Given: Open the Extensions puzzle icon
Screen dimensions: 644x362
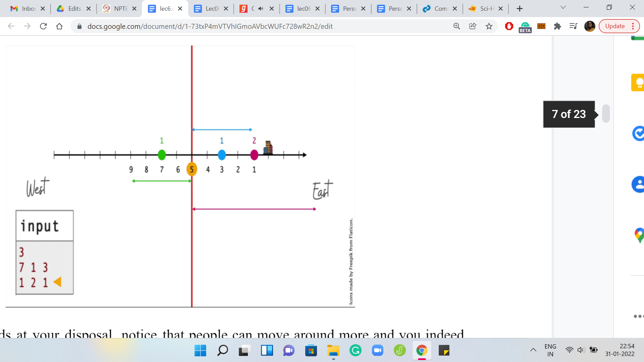Looking at the screenshot, I should point(557,26).
